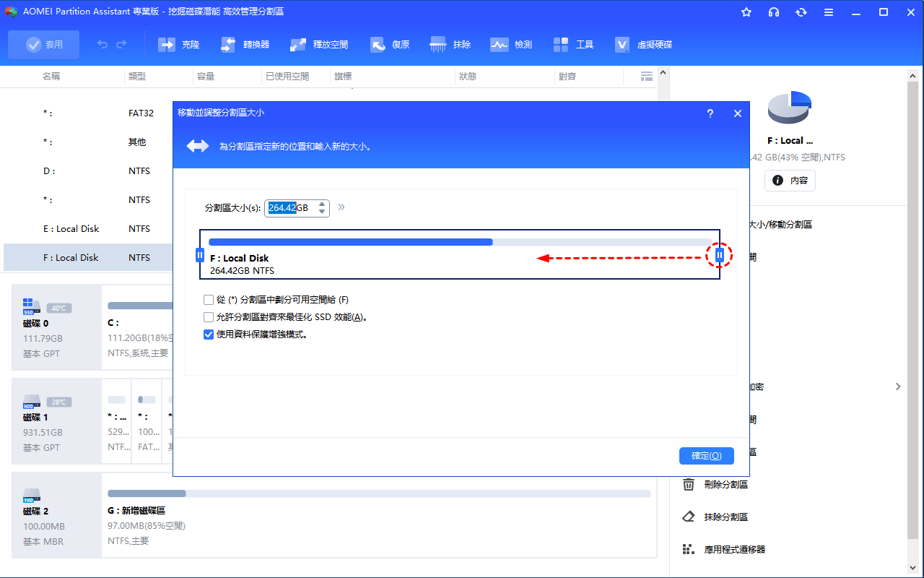
Task: Click the partition size input field
Action: click(290, 208)
